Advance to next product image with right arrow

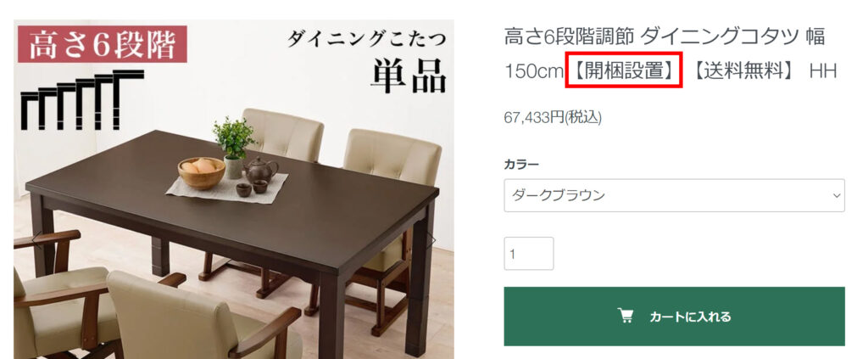pos(431,240)
